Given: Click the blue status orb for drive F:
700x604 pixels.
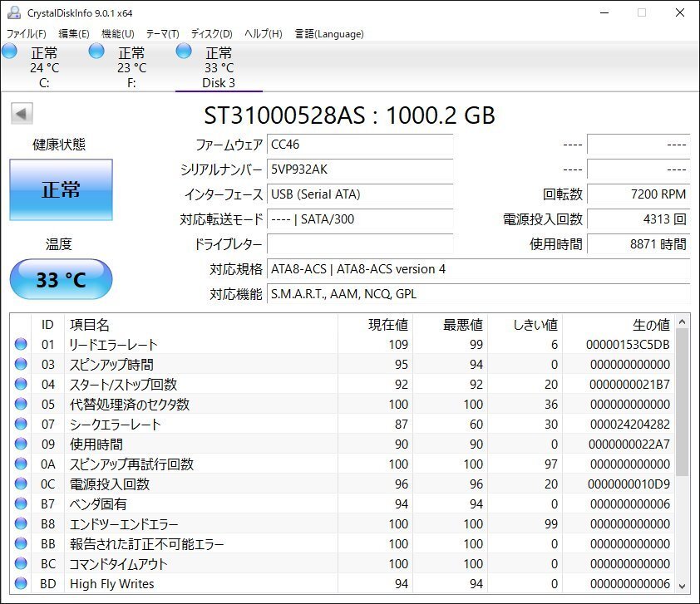Looking at the screenshot, I should (x=96, y=52).
